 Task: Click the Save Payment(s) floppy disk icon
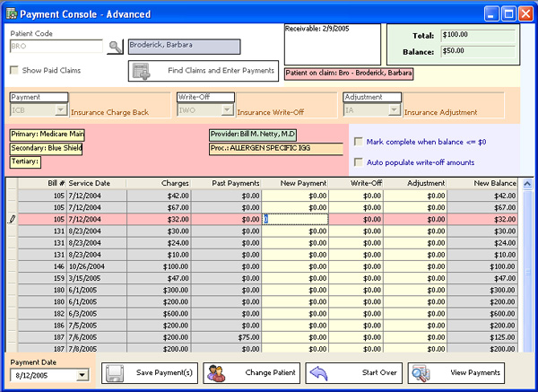pos(115,373)
